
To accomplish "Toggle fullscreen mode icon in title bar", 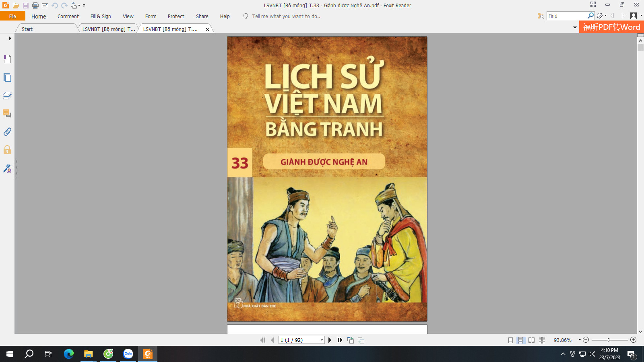I will tap(593, 4).
